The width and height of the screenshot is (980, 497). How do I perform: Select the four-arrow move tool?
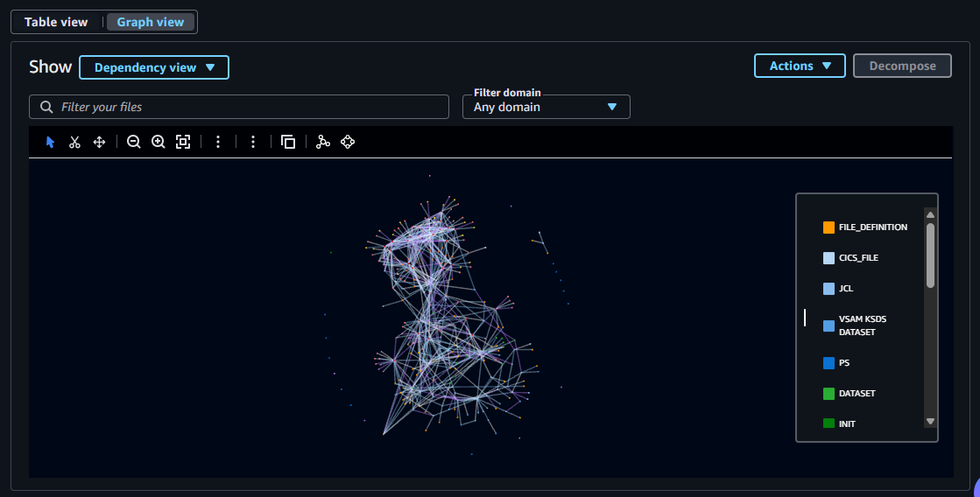[99, 143]
